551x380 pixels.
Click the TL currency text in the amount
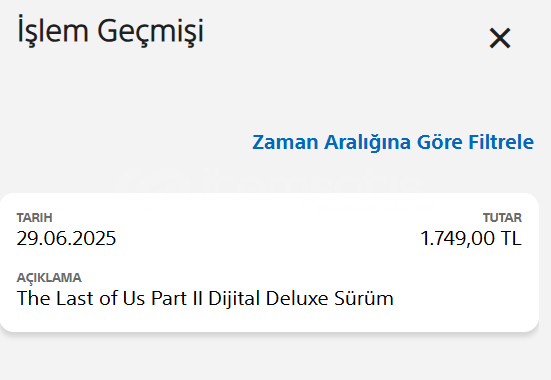tap(511, 238)
